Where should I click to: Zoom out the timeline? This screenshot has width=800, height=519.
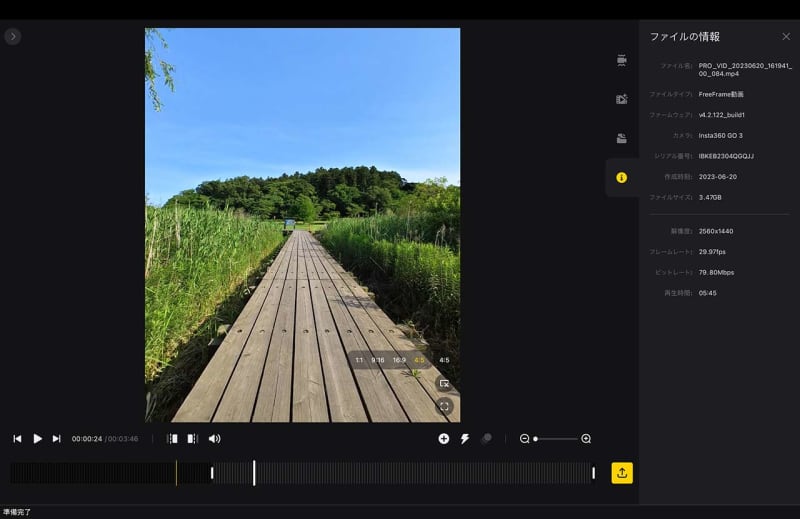(524, 438)
